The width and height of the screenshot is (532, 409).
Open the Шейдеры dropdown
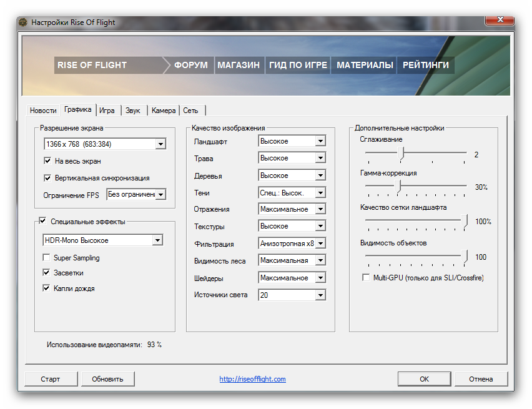(292, 278)
